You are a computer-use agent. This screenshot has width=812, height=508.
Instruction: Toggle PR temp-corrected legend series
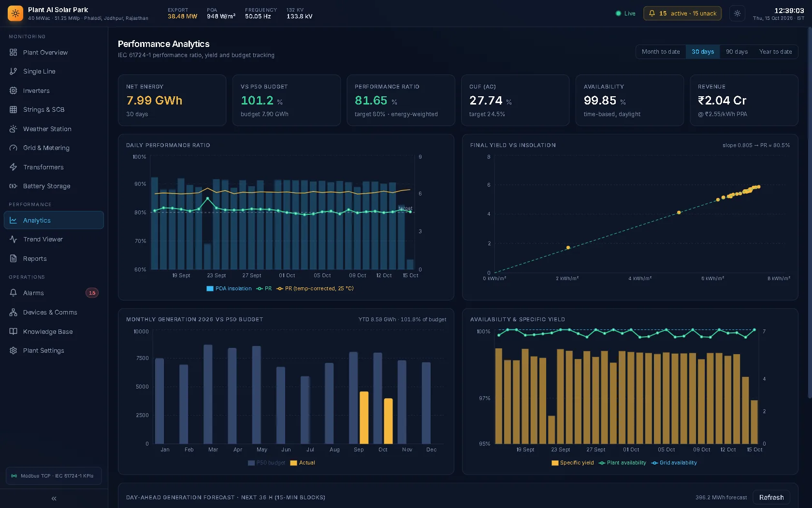(315, 288)
